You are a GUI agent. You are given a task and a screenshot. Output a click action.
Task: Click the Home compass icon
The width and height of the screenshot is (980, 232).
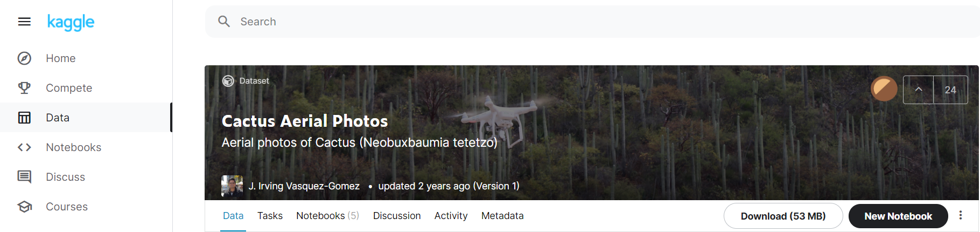24,58
